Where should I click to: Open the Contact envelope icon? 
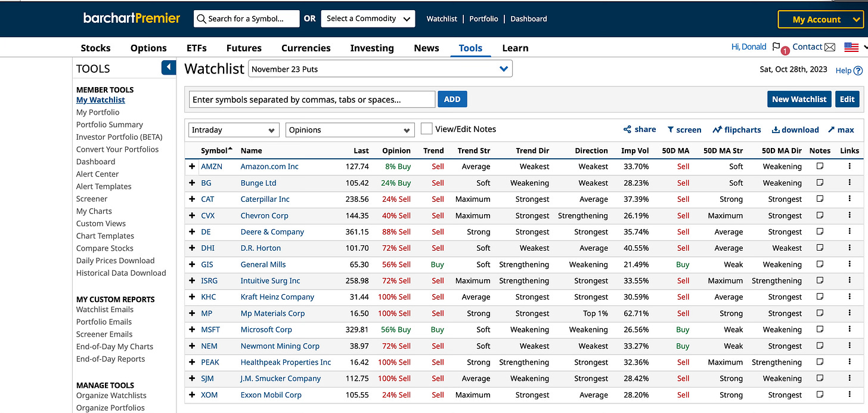[830, 47]
